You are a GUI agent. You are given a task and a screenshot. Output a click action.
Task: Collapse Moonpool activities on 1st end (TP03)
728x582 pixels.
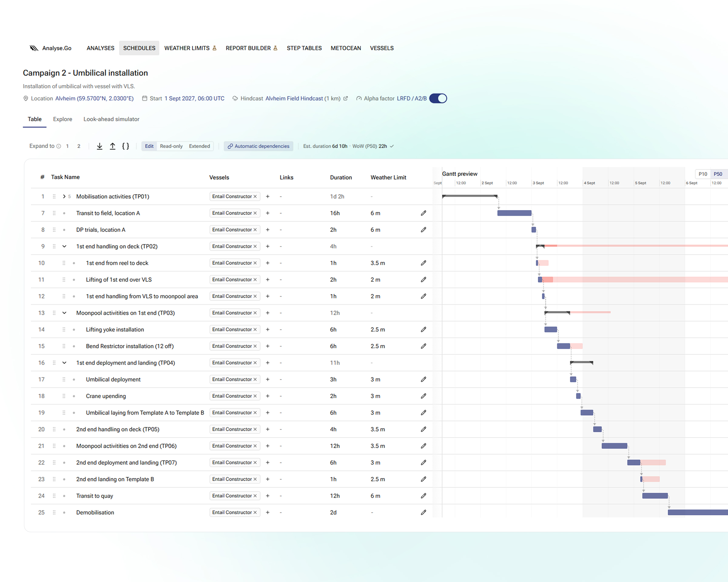click(x=64, y=313)
